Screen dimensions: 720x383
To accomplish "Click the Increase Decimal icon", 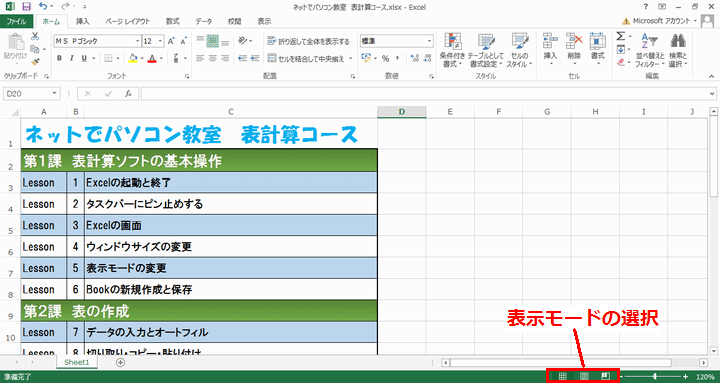I will click(x=415, y=58).
